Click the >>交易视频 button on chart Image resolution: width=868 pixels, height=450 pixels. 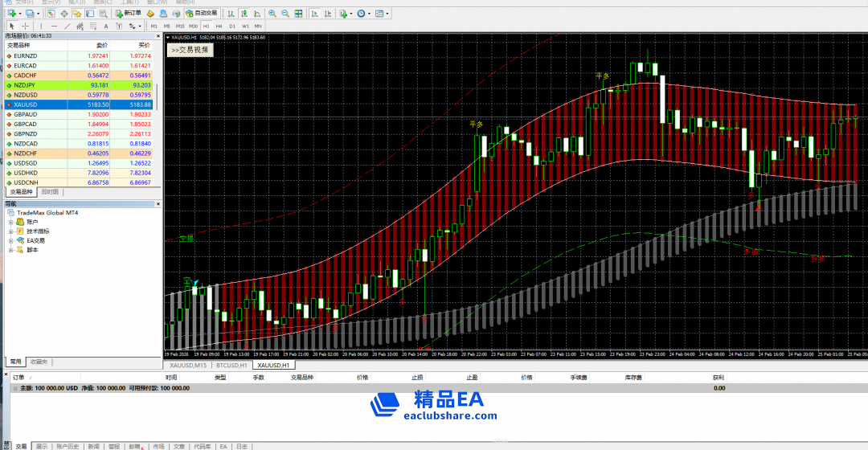(190, 50)
